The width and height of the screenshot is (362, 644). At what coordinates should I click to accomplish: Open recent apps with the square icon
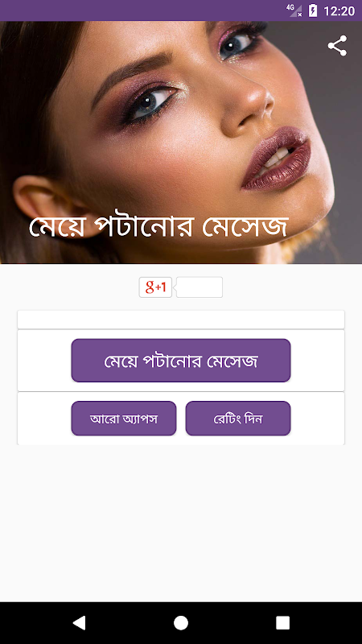(283, 622)
